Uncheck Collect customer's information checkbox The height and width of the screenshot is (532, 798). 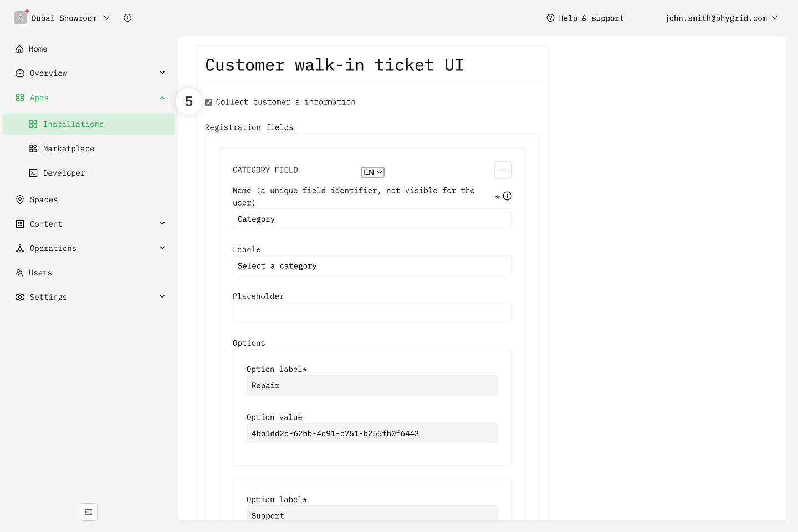pyautogui.click(x=209, y=102)
